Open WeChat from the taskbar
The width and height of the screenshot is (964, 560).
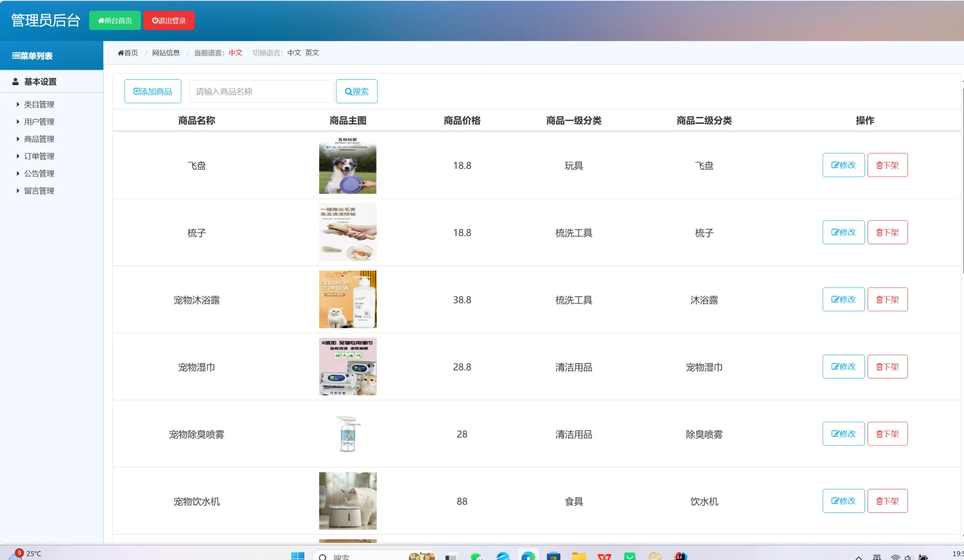tap(475, 556)
